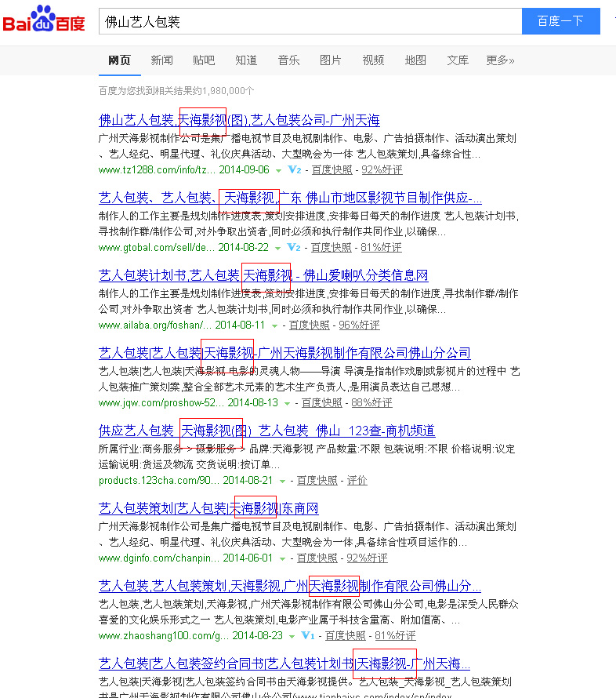Image resolution: width=616 pixels, height=698 pixels.
Task: Click result count text 百度为您找到相关结果约1,980,000个
Action: coord(176,91)
